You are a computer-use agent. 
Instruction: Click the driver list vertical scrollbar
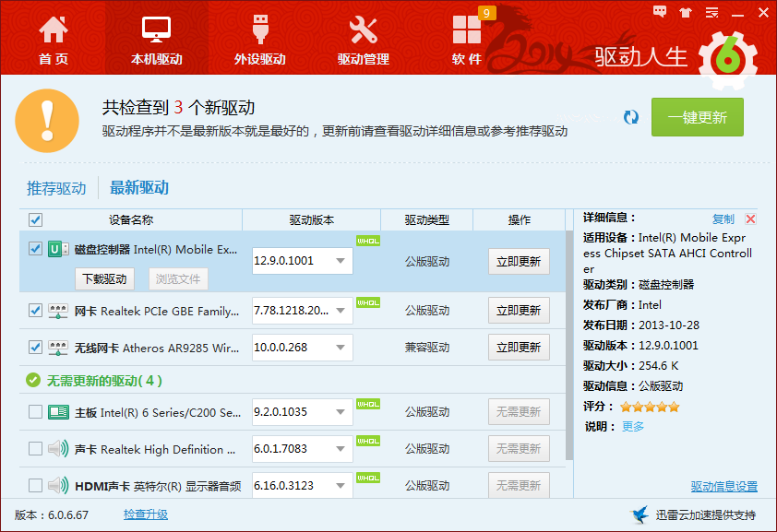point(569,345)
